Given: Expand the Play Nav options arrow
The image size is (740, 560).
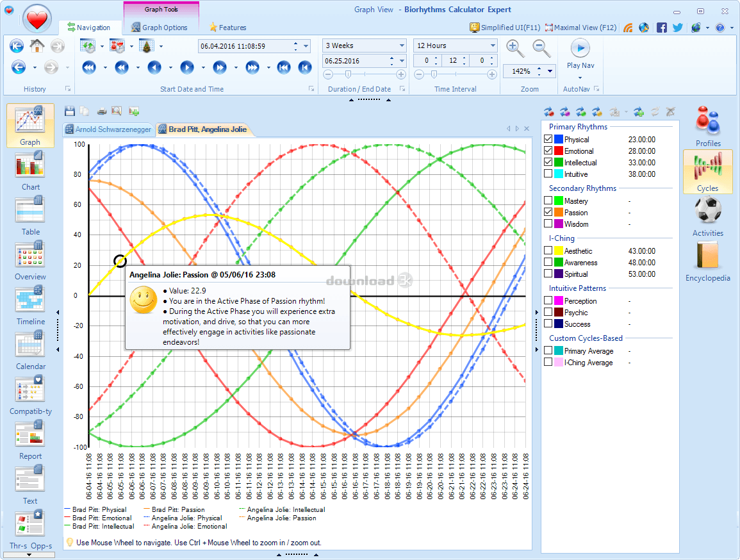Looking at the screenshot, I should [x=580, y=78].
